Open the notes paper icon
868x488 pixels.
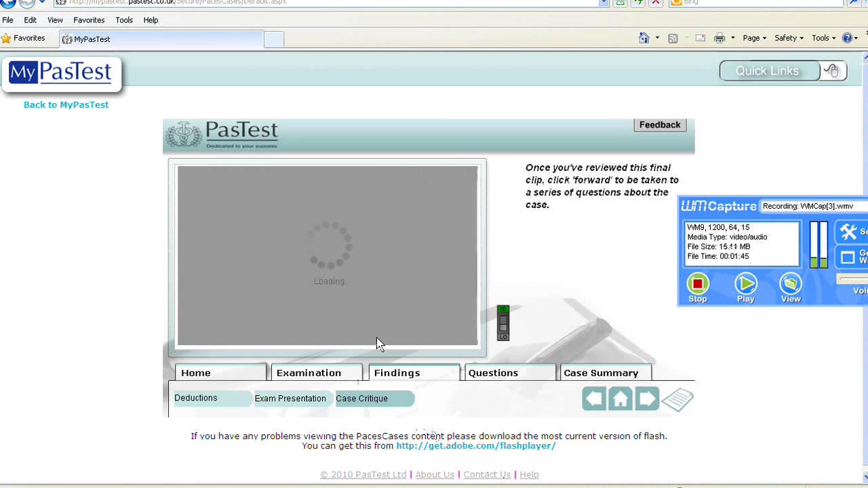[x=677, y=399]
